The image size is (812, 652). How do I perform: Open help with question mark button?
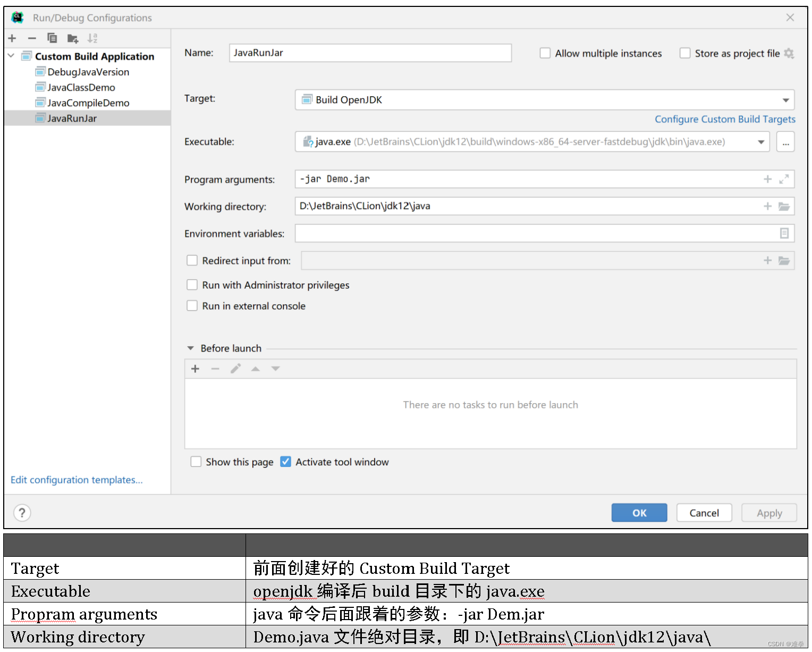pyautogui.click(x=22, y=513)
